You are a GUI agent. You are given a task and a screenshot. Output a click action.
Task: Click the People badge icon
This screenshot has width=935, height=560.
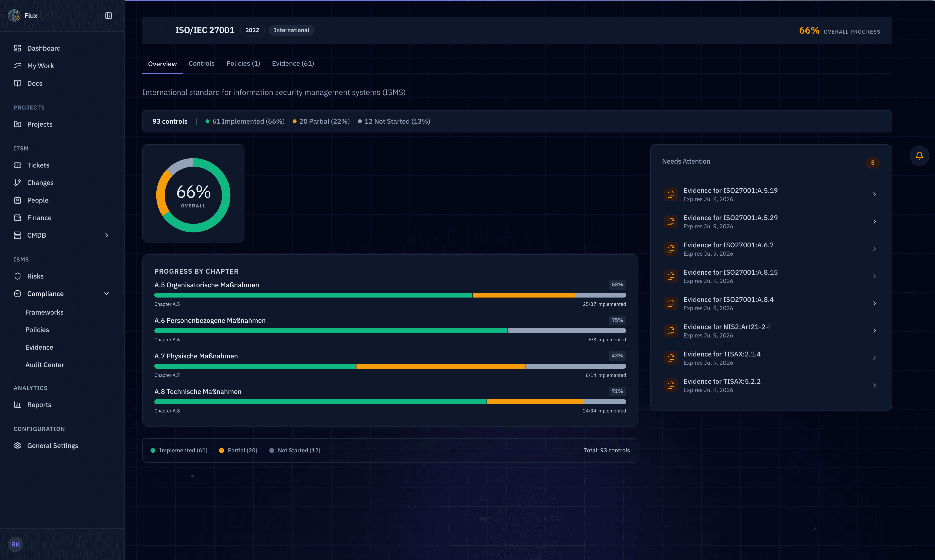point(17,200)
